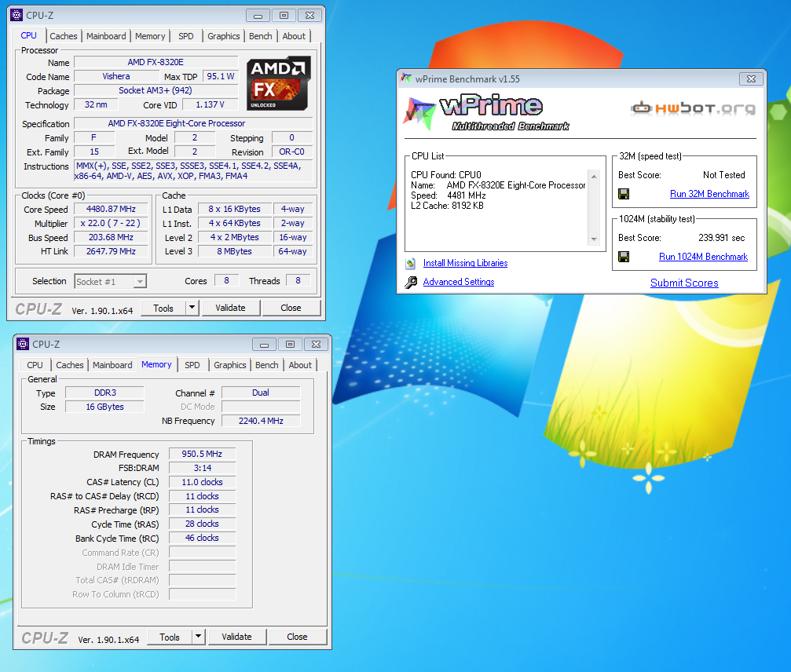Click the CAS# Latency value 11.0 clocks
Screen dimensions: 791x672
click(202, 482)
